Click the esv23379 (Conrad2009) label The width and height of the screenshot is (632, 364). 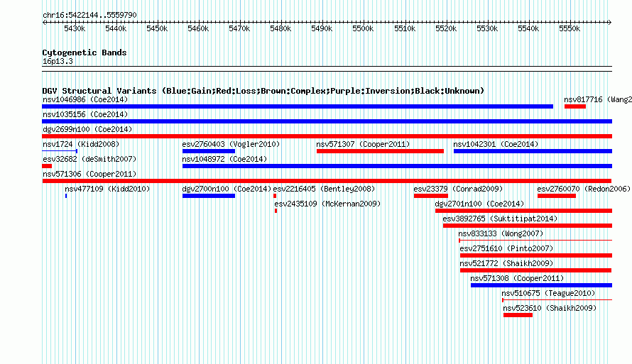[x=458, y=189]
